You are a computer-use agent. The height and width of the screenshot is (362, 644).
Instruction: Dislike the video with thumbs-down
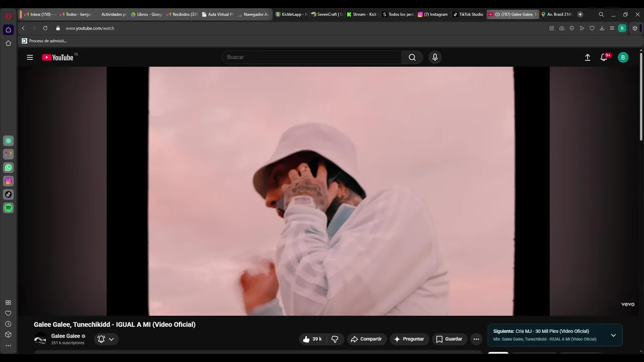[x=335, y=339]
